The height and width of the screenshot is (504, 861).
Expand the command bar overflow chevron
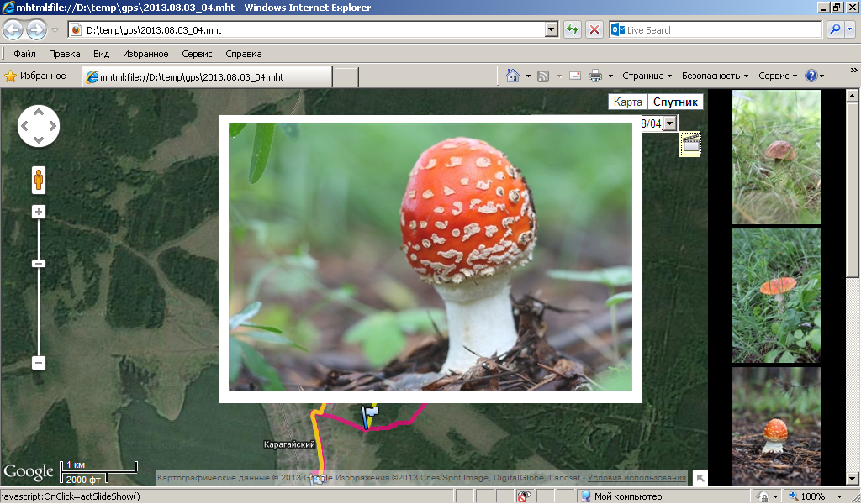point(853,71)
